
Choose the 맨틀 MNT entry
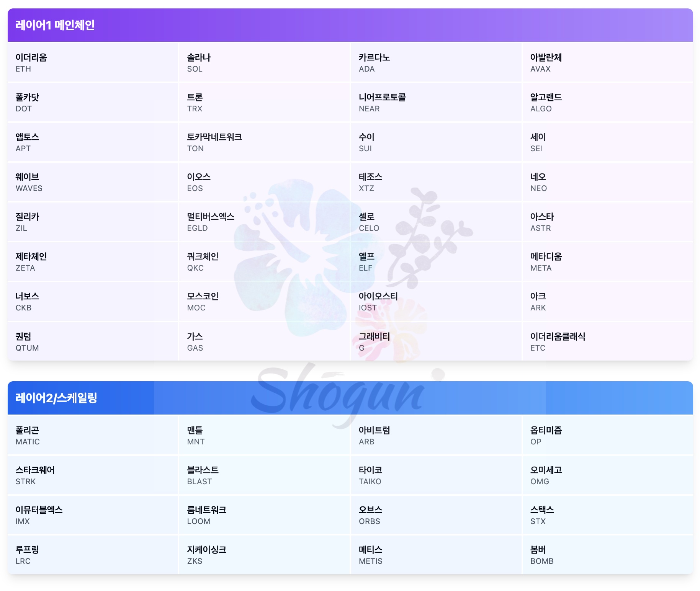(x=264, y=435)
